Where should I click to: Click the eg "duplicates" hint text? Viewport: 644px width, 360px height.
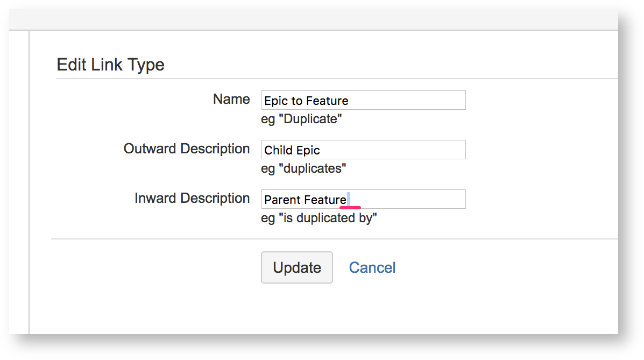click(303, 168)
